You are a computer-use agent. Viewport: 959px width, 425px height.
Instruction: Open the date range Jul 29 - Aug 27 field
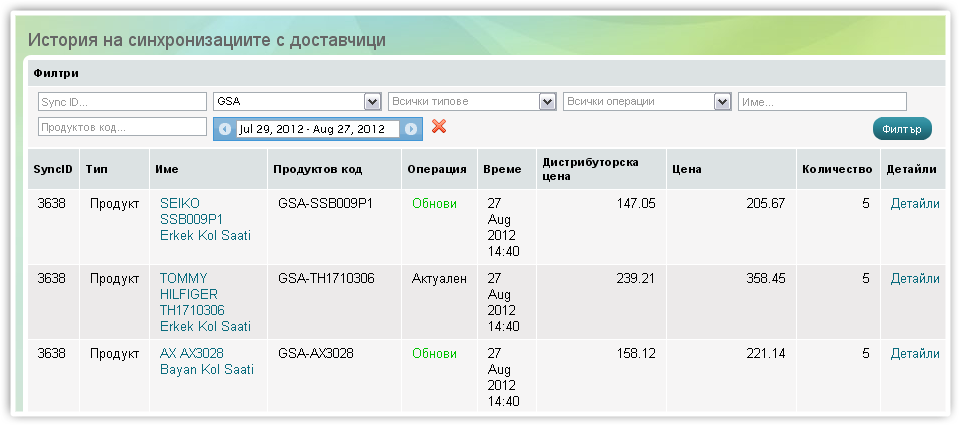(x=317, y=129)
